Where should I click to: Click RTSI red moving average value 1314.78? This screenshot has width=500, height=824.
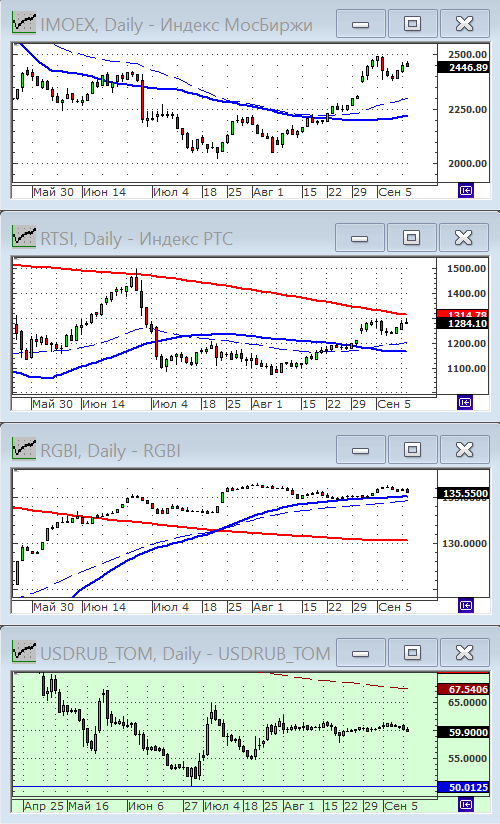pyautogui.click(x=463, y=314)
